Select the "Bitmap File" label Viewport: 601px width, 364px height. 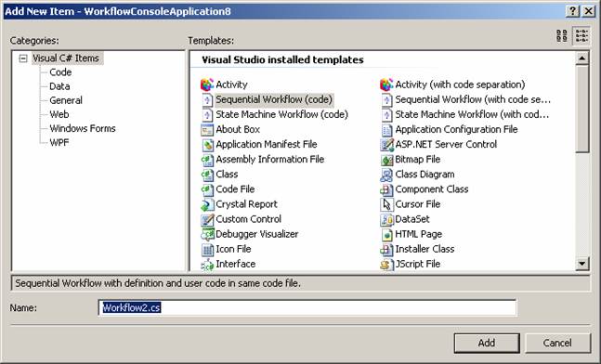[417, 160]
